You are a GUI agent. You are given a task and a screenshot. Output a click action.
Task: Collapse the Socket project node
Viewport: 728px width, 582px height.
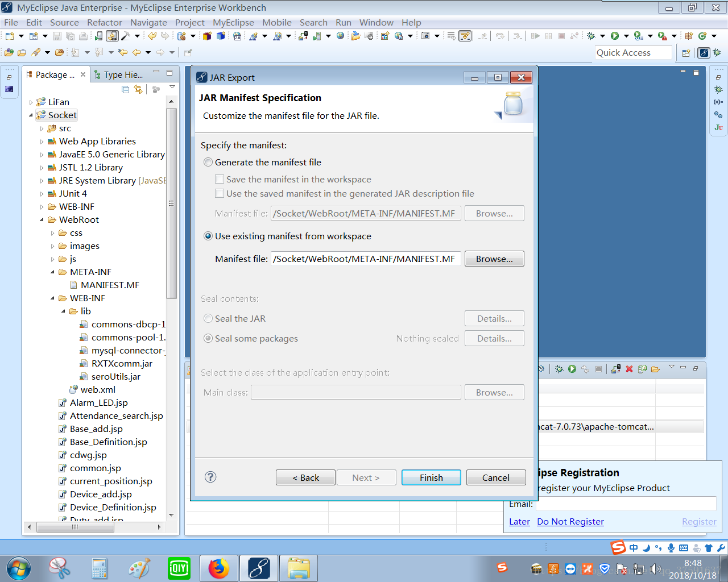coord(31,115)
